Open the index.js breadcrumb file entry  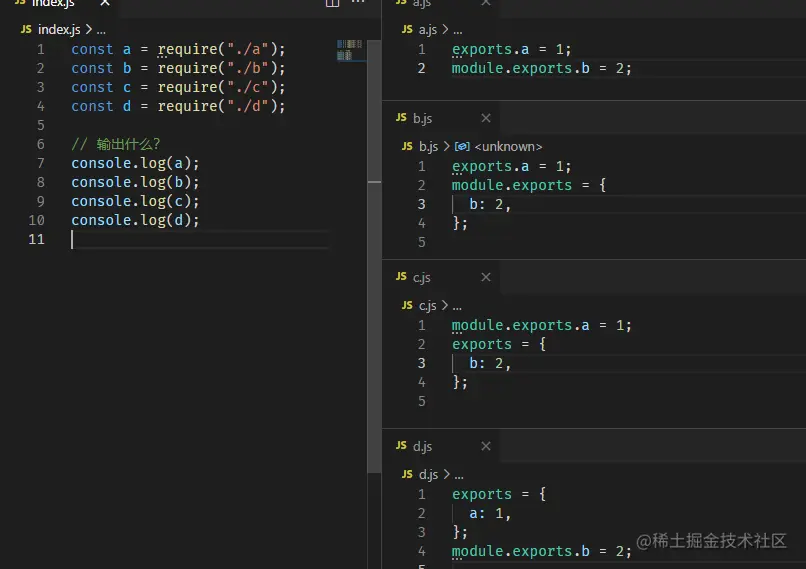pos(59,30)
